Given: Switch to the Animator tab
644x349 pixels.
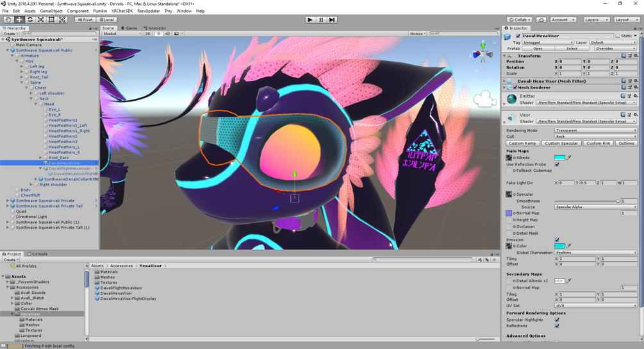Looking at the screenshot, I should coord(154,28).
